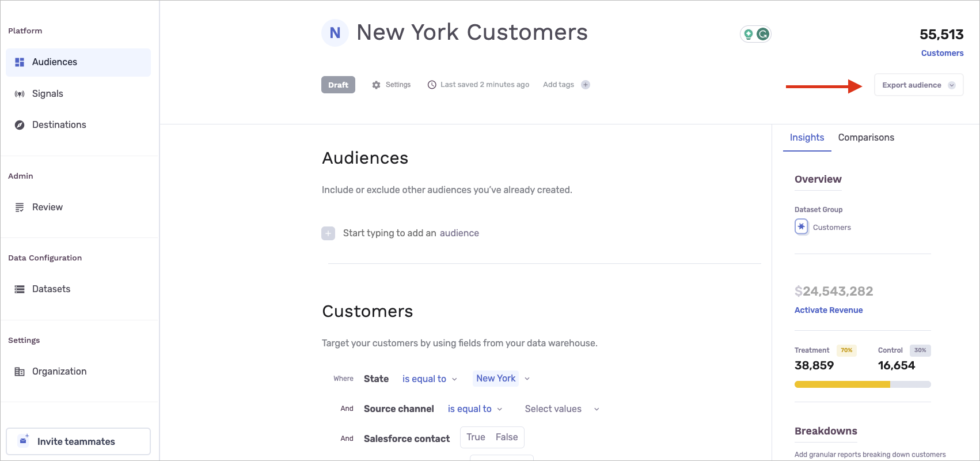Click the Organization building icon
This screenshot has height=461, width=980.
20,372
